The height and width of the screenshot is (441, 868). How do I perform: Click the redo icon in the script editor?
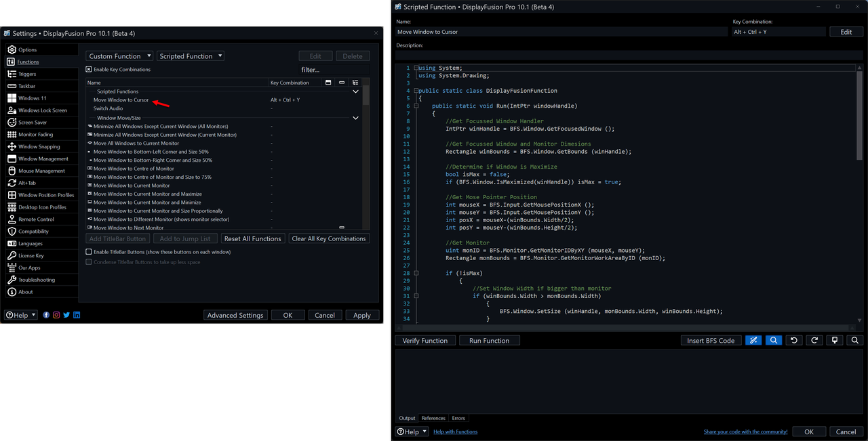(x=814, y=340)
